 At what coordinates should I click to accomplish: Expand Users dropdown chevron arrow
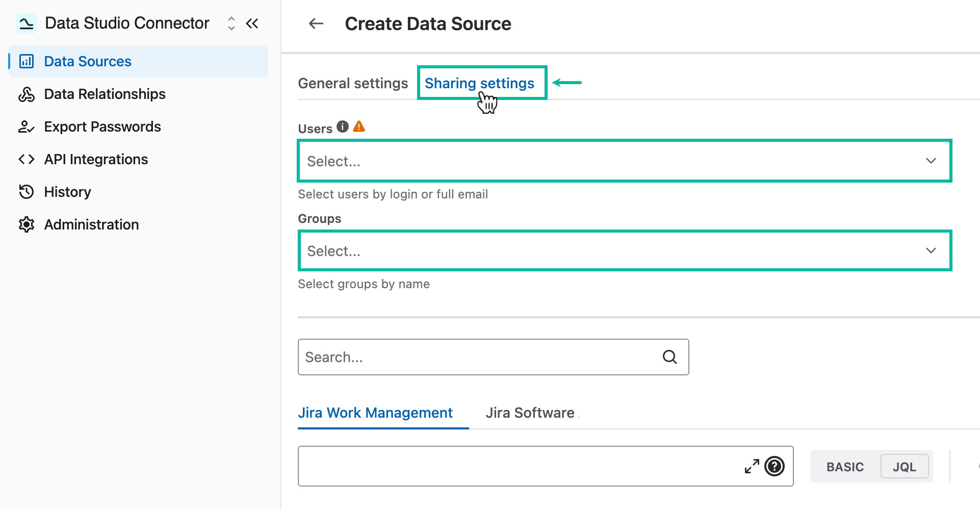point(931,161)
